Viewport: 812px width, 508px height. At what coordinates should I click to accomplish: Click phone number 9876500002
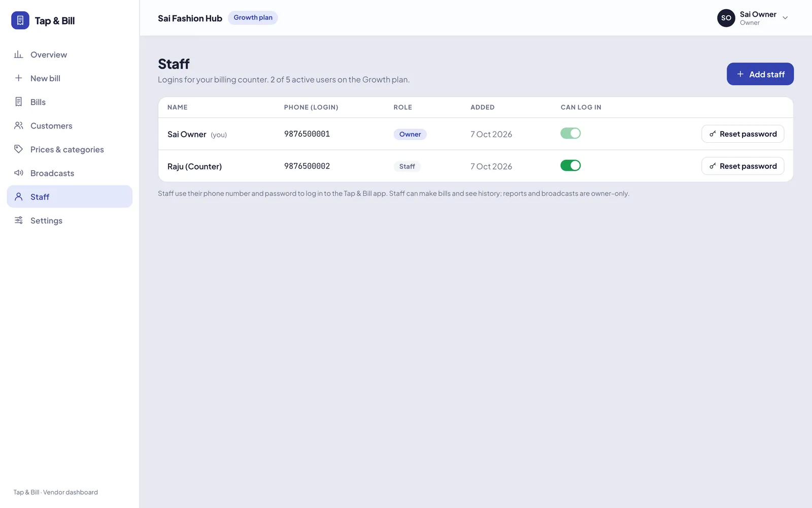tap(307, 166)
